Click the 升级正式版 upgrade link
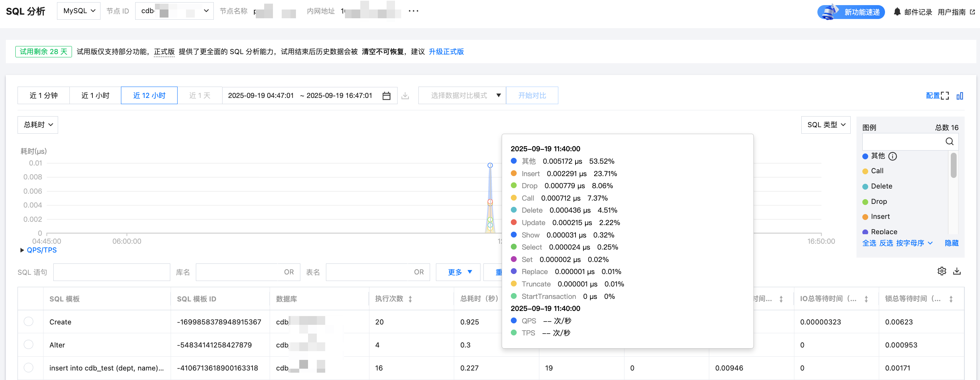This screenshot has height=380, width=980. (446, 52)
